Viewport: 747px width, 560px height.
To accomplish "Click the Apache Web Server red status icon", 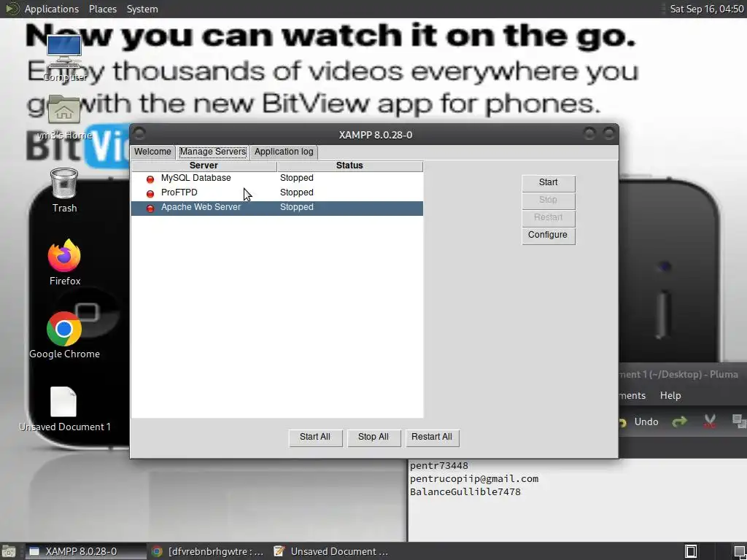I will point(150,208).
